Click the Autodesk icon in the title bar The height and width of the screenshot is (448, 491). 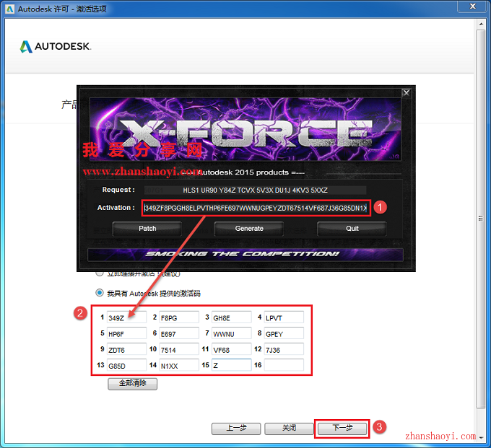[x=9, y=9]
